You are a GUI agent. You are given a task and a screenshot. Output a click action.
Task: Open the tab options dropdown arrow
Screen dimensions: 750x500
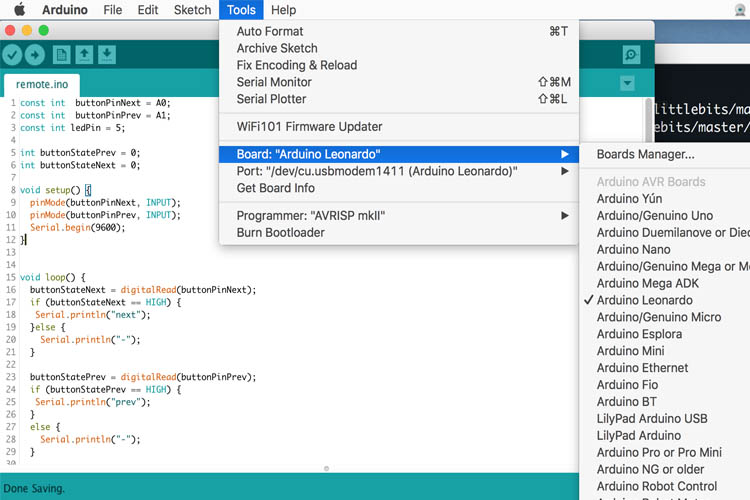tap(627, 84)
